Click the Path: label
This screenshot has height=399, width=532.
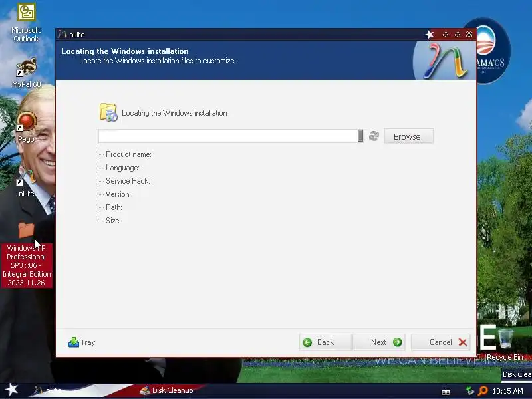tap(114, 207)
